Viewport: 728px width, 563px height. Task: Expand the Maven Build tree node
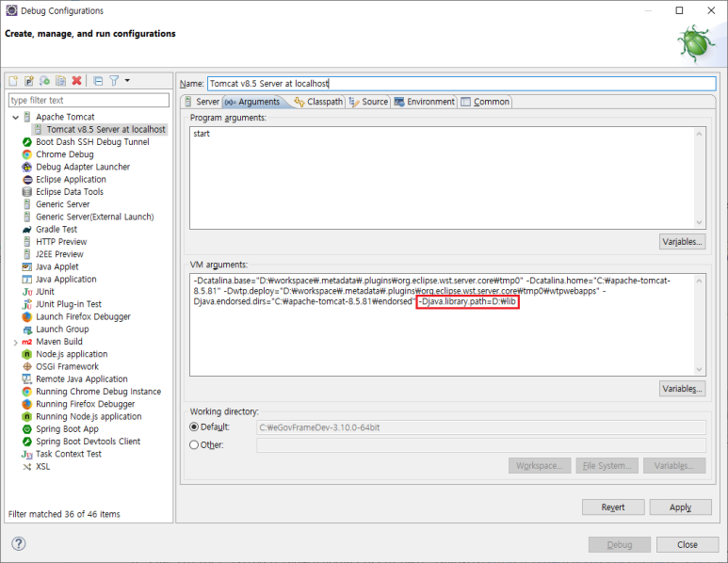coord(16,343)
